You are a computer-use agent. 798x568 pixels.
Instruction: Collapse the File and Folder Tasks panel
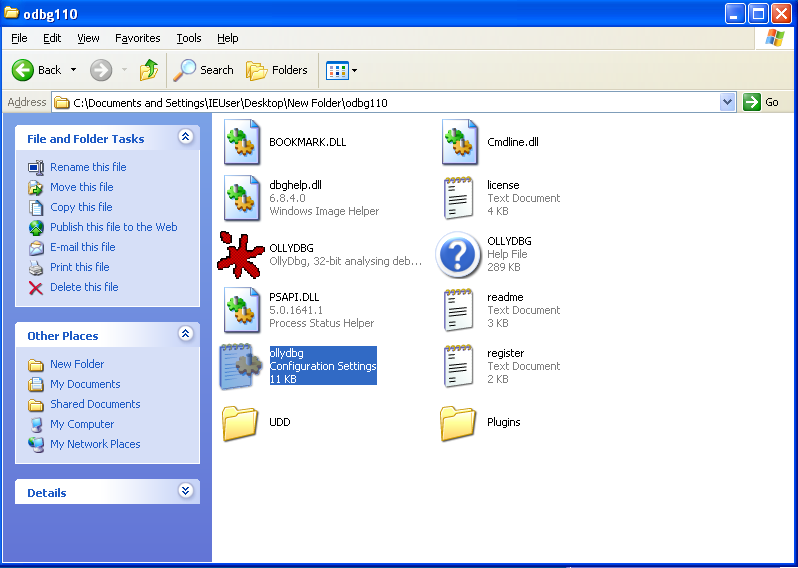(x=185, y=136)
